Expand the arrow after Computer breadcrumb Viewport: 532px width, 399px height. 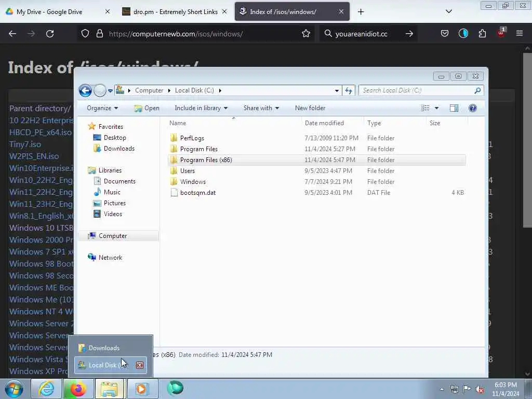169,90
